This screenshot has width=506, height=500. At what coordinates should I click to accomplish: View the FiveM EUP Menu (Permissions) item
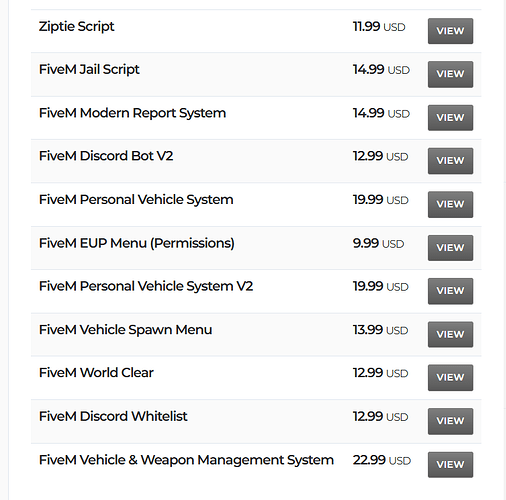(x=450, y=248)
